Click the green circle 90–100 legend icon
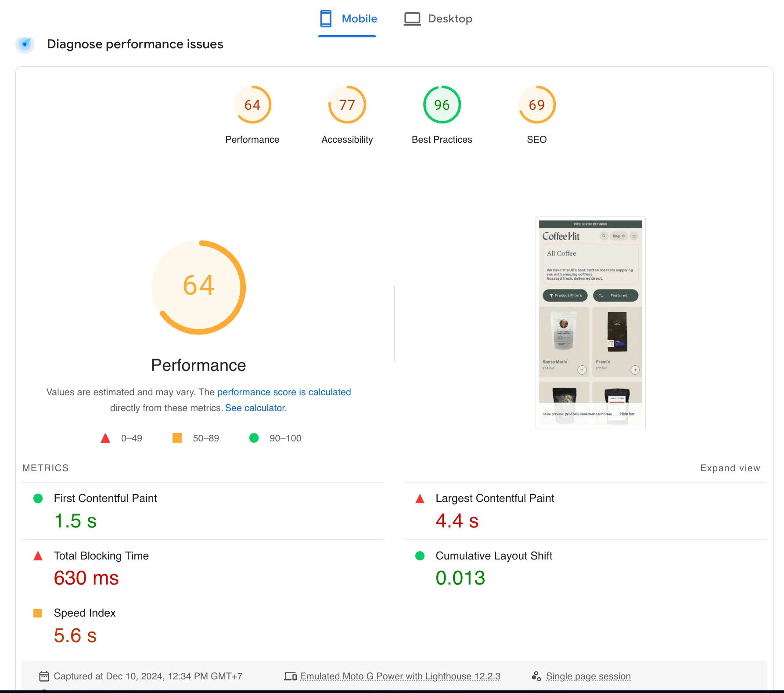Screen dimensions: 784x693 (254, 438)
